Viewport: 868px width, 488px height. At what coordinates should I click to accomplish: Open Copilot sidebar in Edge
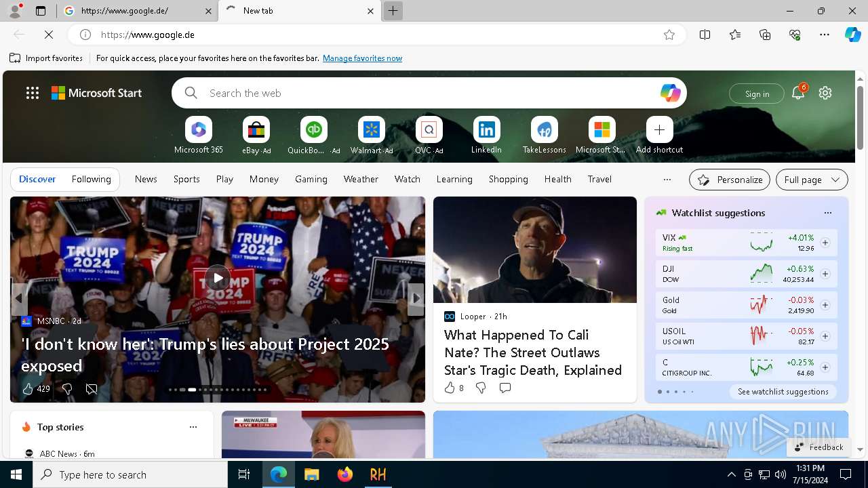(853, 35)
